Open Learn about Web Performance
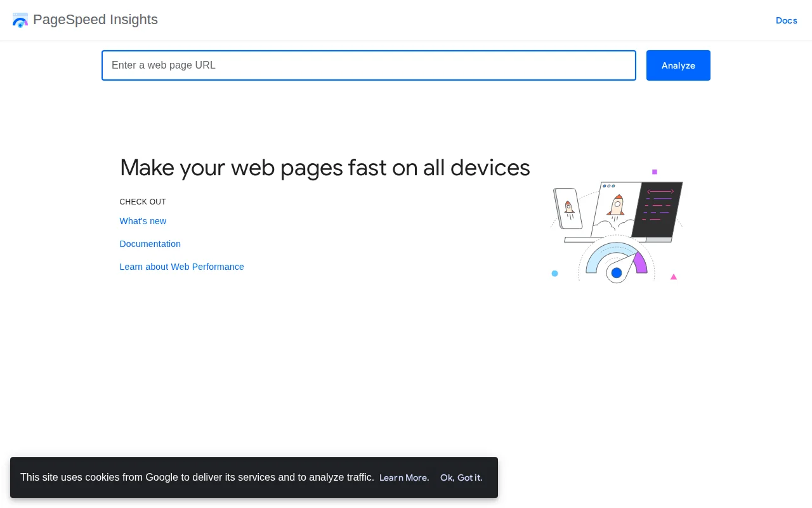The image size is (812, 508). click(182, 267)
